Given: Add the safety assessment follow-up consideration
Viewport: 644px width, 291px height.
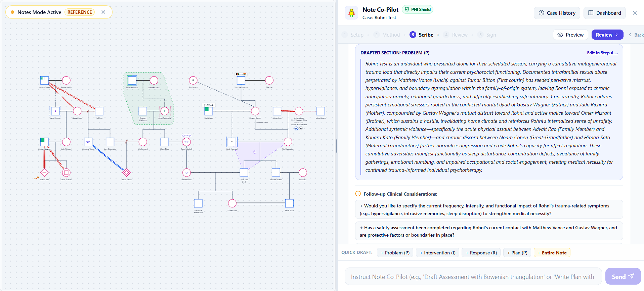Looking at the screenshot, I should [x=489, y=231].
